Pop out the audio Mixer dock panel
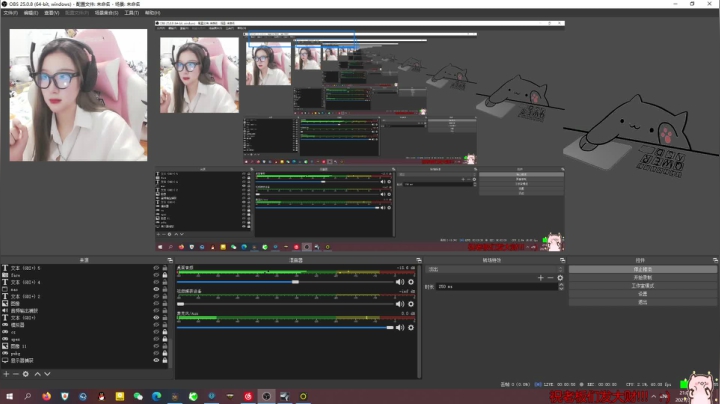The width and height of the screenshot is (720, 404). pos(418,260)
